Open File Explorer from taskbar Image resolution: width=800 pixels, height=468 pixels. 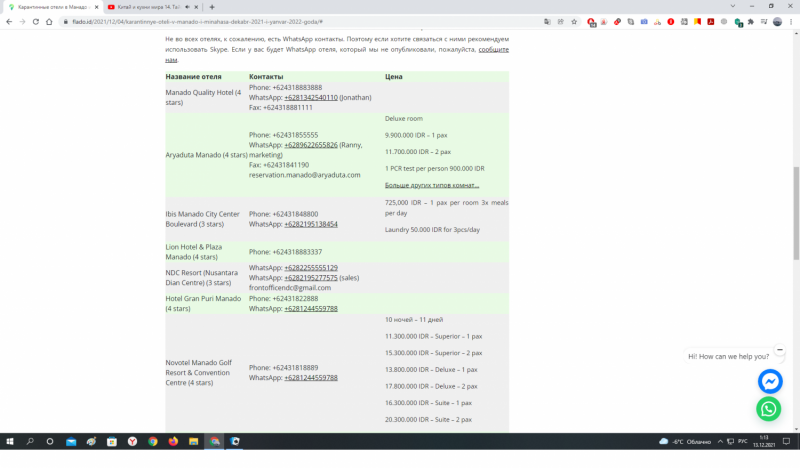click(193, 441)
